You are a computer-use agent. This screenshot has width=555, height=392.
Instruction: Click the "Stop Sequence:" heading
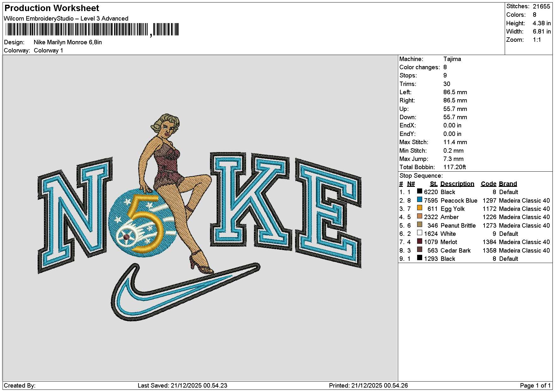(x=421, y=176)
